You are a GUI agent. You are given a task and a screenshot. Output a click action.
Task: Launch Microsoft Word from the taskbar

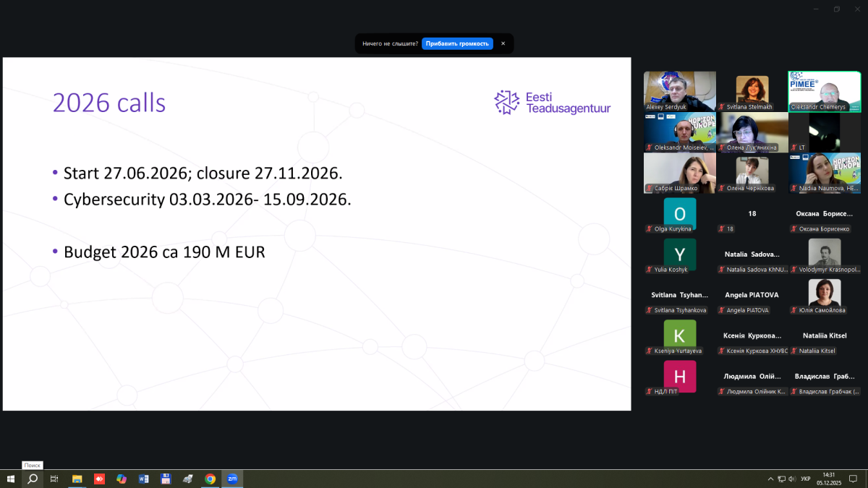coord(143,479)
